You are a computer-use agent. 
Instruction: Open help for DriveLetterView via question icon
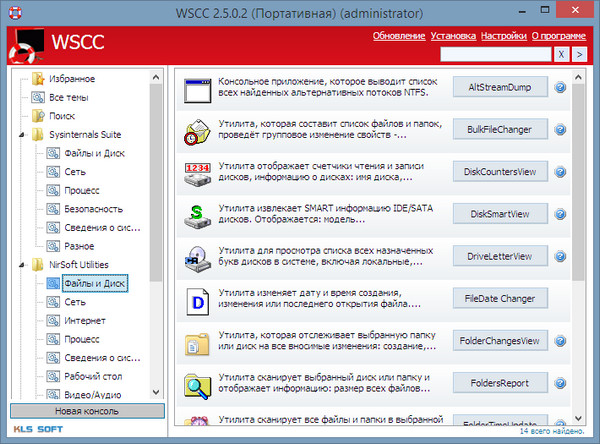(560, 256)
